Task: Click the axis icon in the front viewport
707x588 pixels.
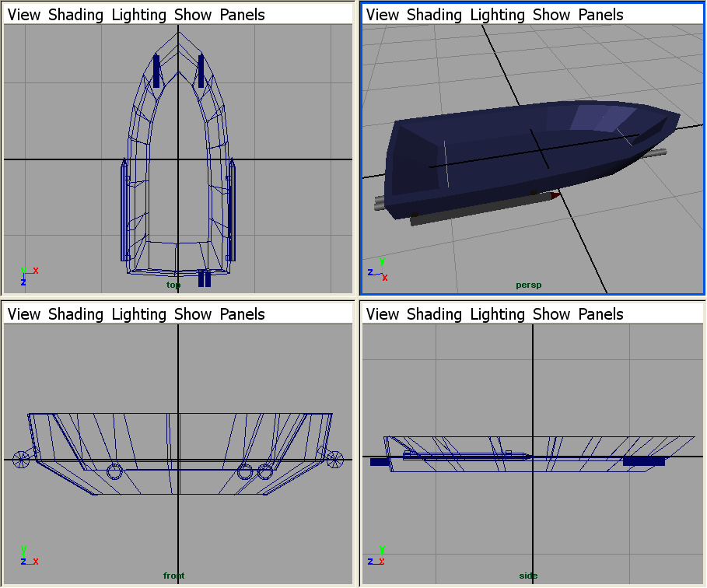Action: click(26, 556)
